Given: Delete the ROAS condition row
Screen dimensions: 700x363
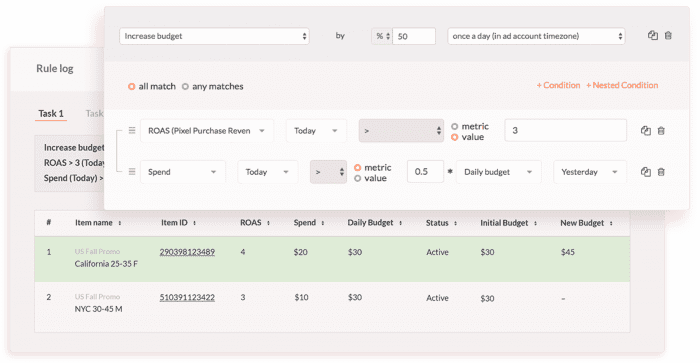Looking at the screenshot, I should click(661, 131).
